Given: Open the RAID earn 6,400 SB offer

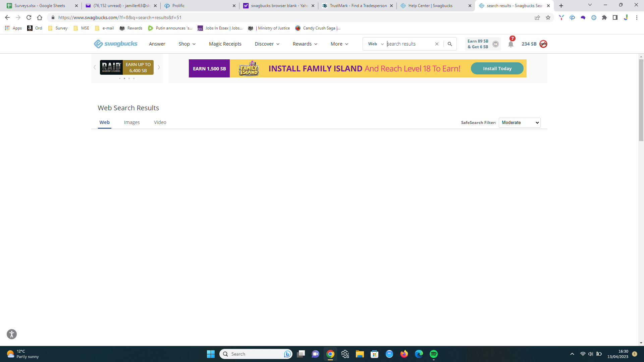Looking at the screenshot, I should point(127,67).
